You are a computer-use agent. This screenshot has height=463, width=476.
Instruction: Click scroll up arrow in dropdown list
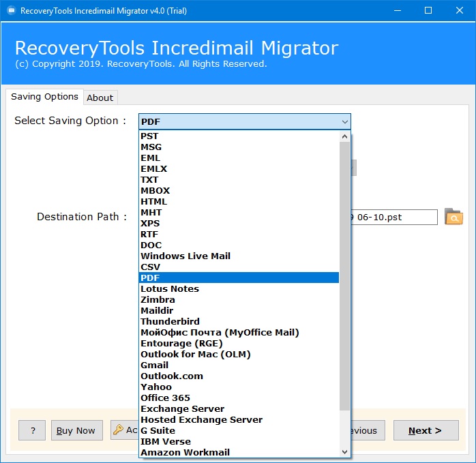[344, 136]
